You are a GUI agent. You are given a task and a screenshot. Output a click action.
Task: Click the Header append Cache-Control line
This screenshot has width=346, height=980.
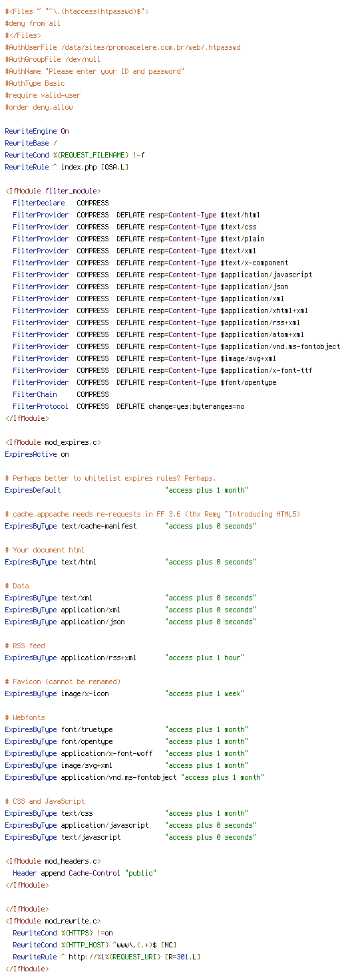pyautogui.click(x=85, y=873)
